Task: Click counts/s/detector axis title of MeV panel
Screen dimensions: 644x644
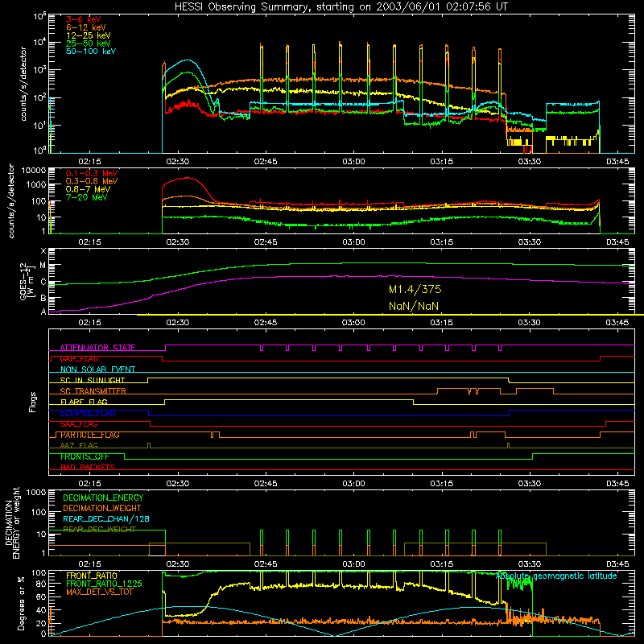Action: 11,201
